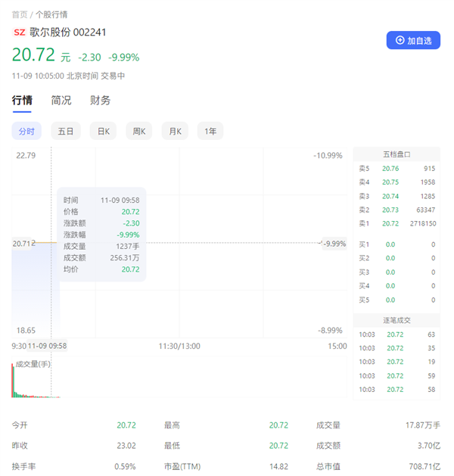Click the 五档盘口 panel header
454x476 pixels.
(x=396, y=154)
